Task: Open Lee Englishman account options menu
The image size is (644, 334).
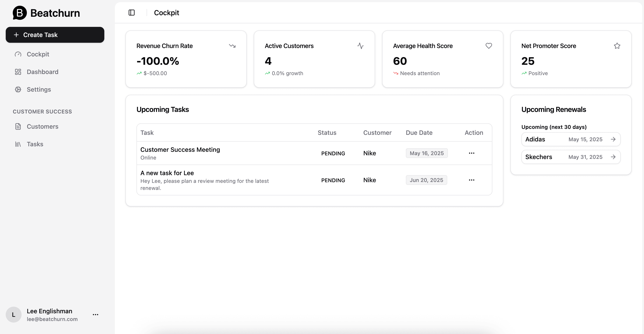Action: (96, 315)
